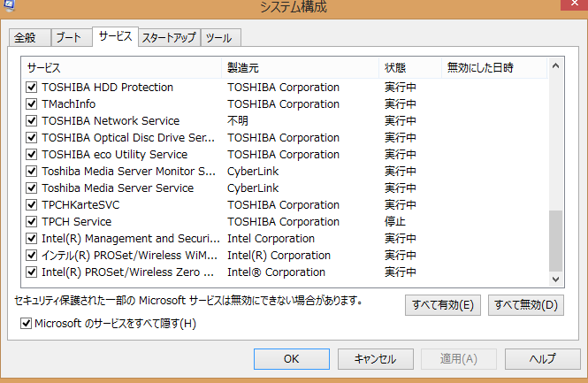The width and height of the screenshot is (588, 383).
Task: Open the ツール tab
Action: [221, 38]
